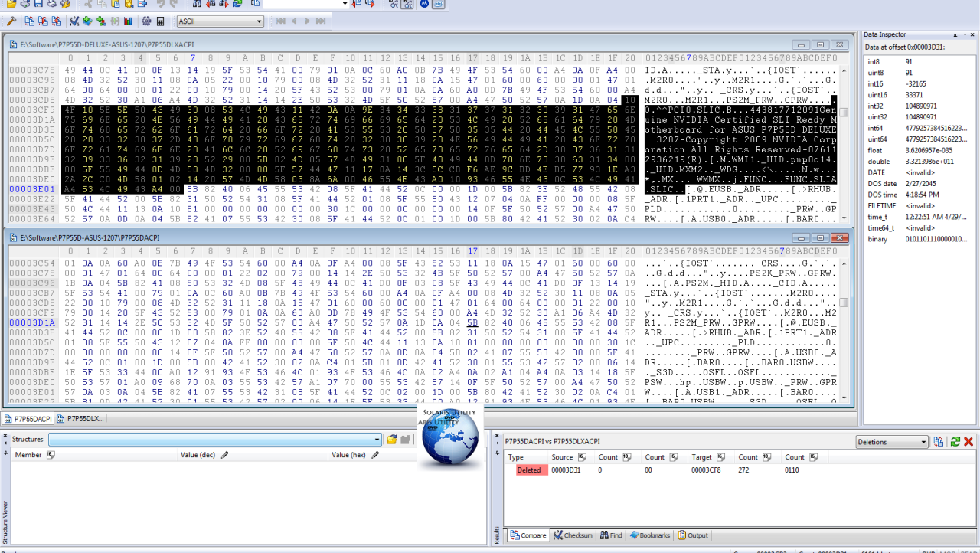
Task: Click the count value 272 in compare results
Action: (x=744, y=470)
